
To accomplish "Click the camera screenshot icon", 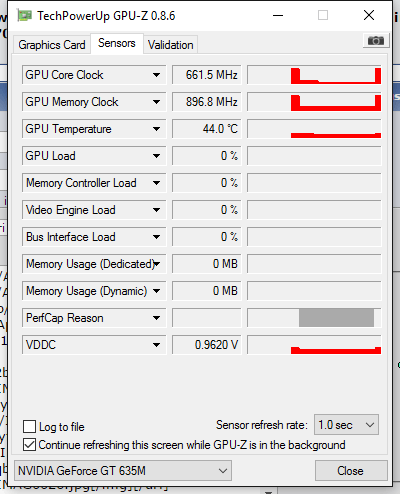I will point(376,41).
